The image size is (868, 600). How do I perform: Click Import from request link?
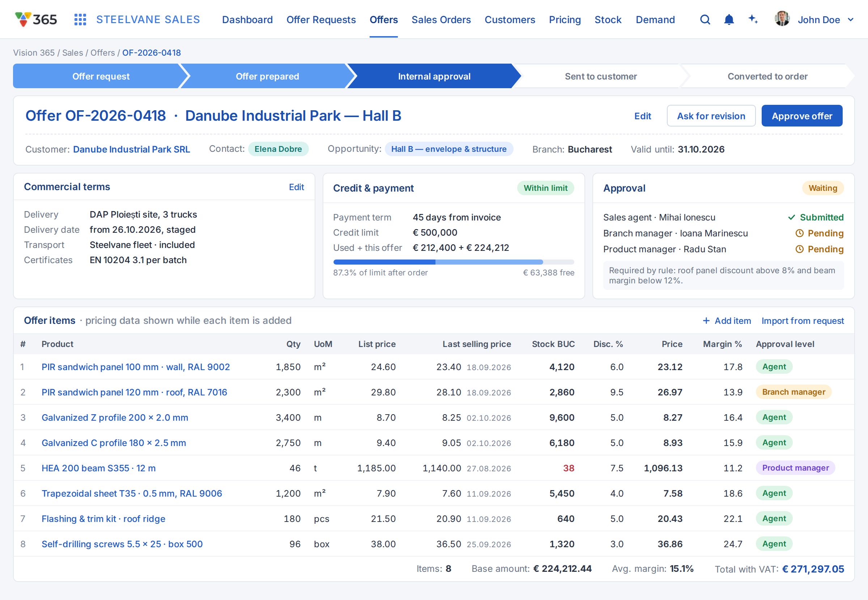[803, 321]
